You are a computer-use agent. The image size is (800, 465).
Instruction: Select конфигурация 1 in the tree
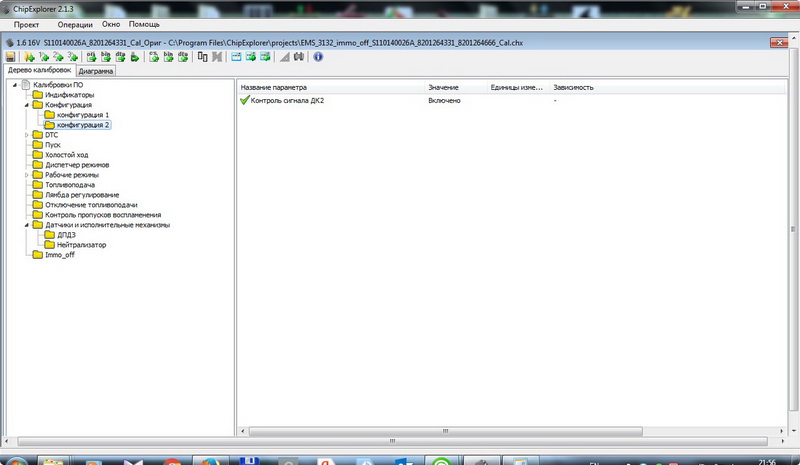click(82, 115)
